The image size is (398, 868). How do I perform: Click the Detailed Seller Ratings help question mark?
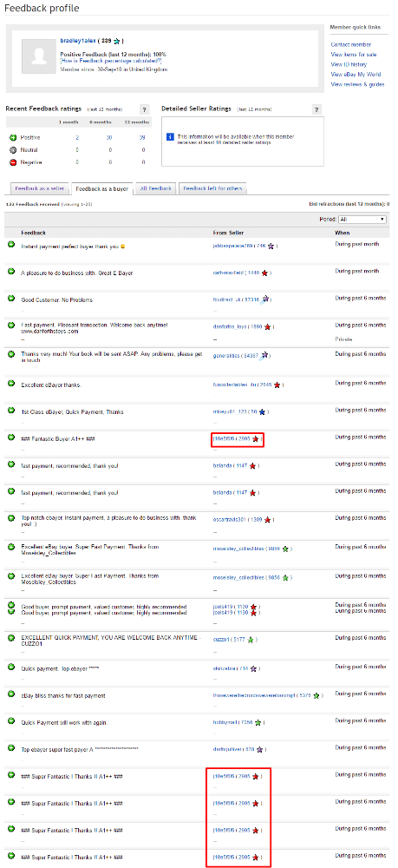[x=316, y=109]
